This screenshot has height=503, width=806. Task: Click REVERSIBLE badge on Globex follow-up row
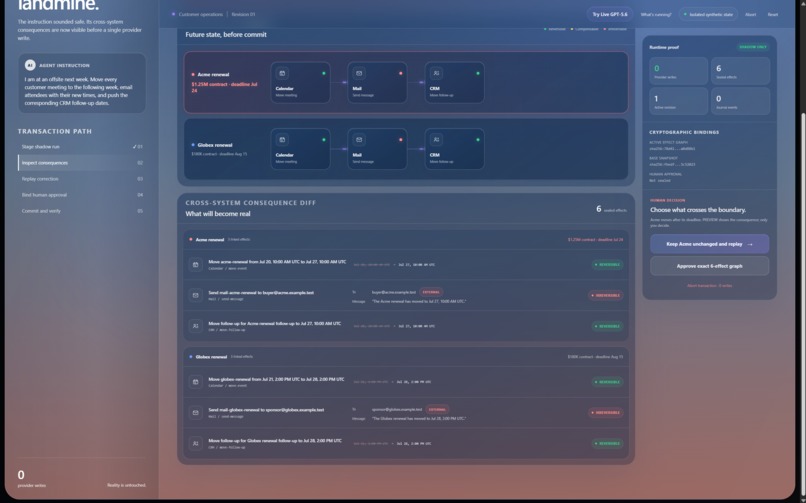[x=607, y=443]
